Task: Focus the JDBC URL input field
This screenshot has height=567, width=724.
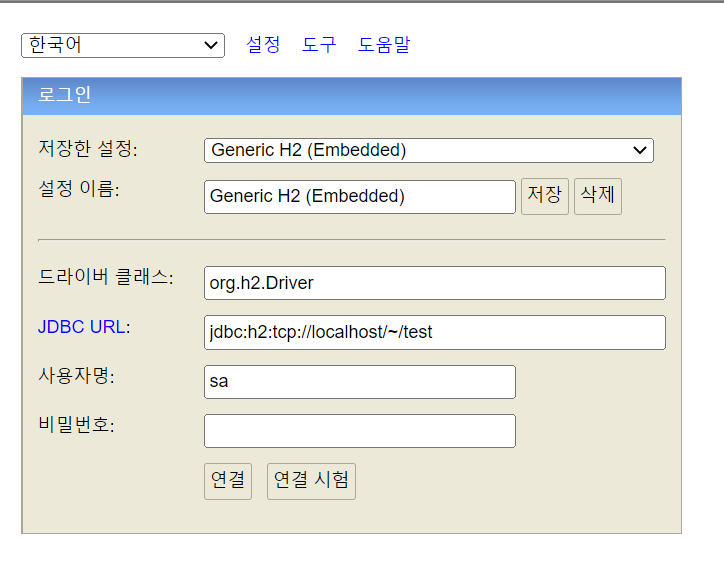Action: point(434,332)
